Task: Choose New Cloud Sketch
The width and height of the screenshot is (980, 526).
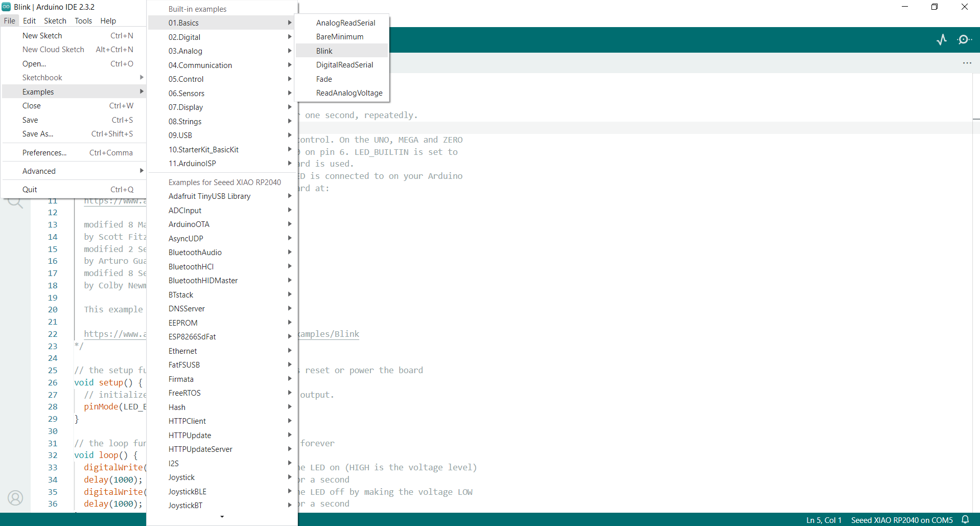Action: pos(74,50)
